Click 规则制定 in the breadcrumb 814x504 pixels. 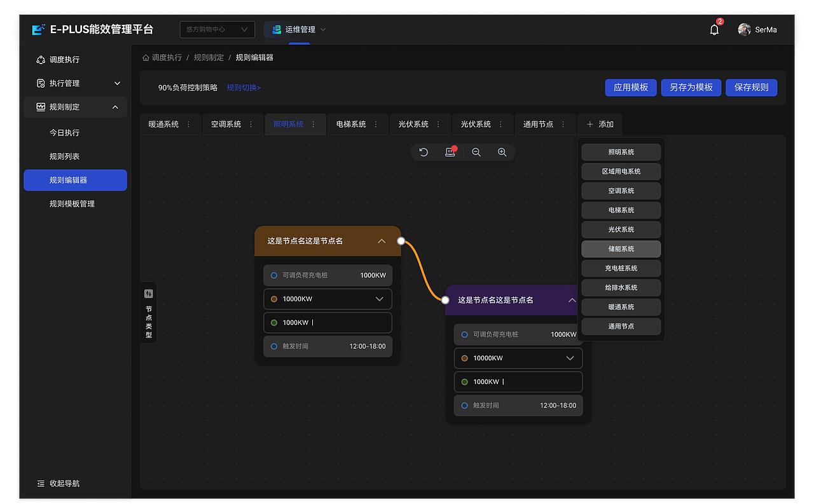pyautogui.click(x=209, y=57)
